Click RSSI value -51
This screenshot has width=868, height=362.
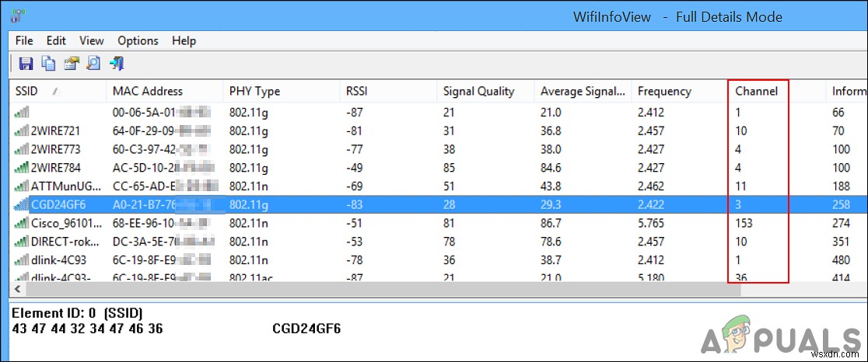pyautogui.click(x=355, y=223)
